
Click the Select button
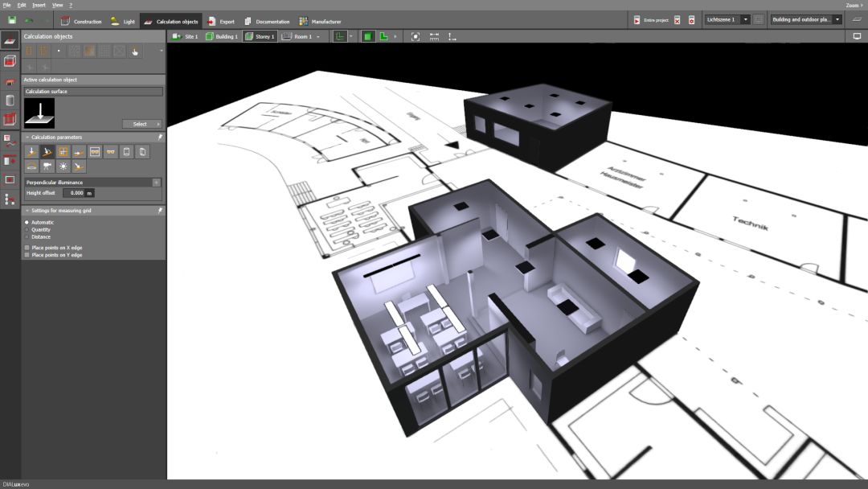[142, 124]
